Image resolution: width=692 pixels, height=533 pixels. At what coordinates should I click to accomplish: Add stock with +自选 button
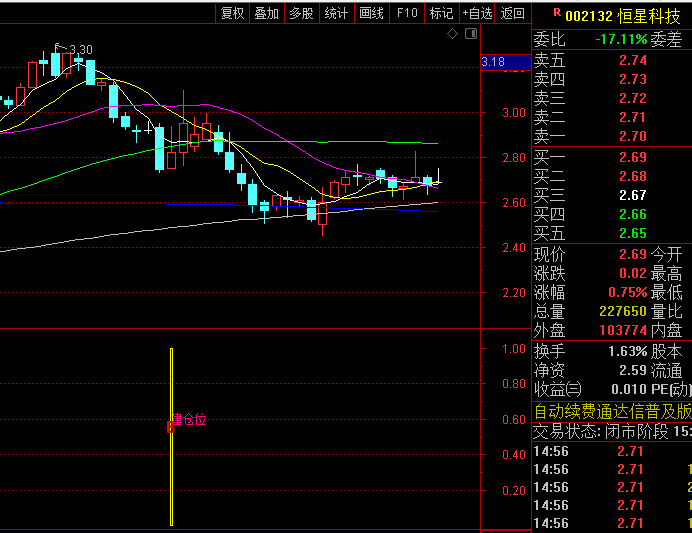(477, 13)
